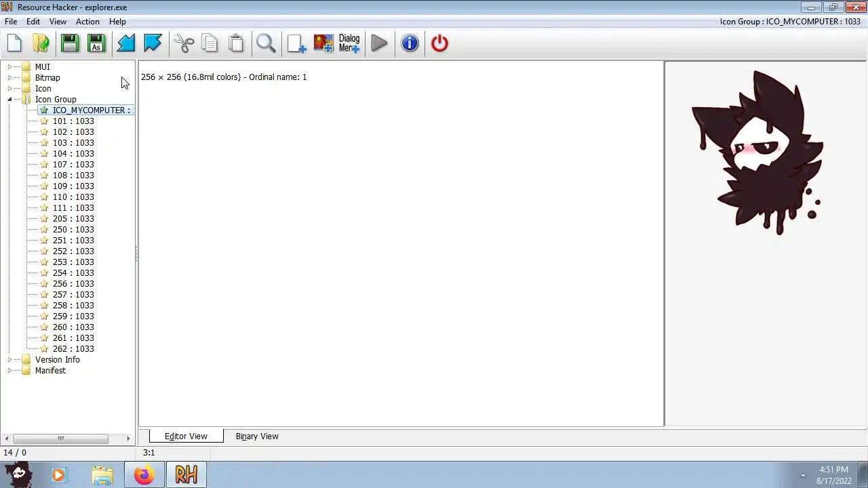This screenshot has height=488, width=868.
Task: Click the Dialog Menu insert icon
Action: [x=349, y=43]
